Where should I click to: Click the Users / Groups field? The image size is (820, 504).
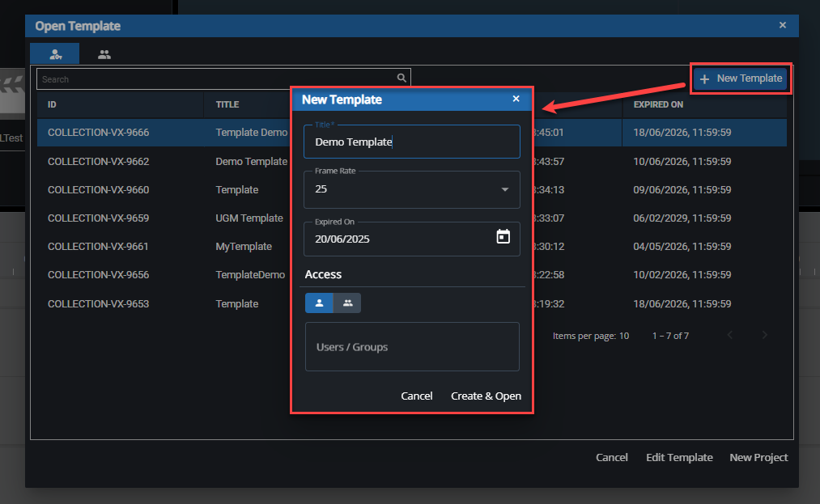coord(412,347)
